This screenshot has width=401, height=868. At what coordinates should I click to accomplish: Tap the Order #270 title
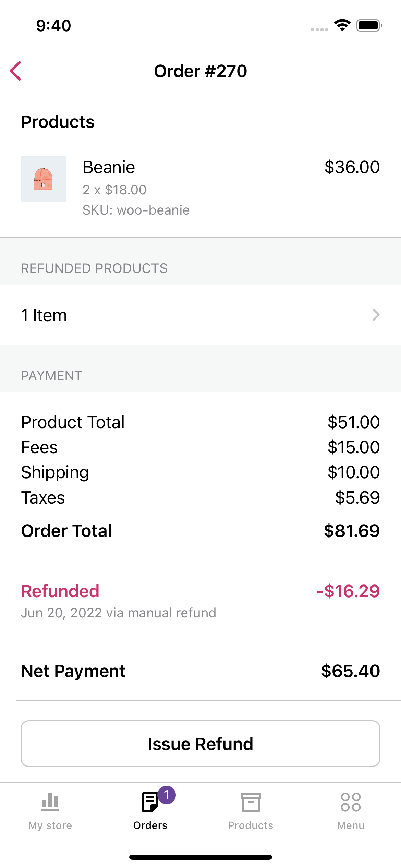coord(200,71)
